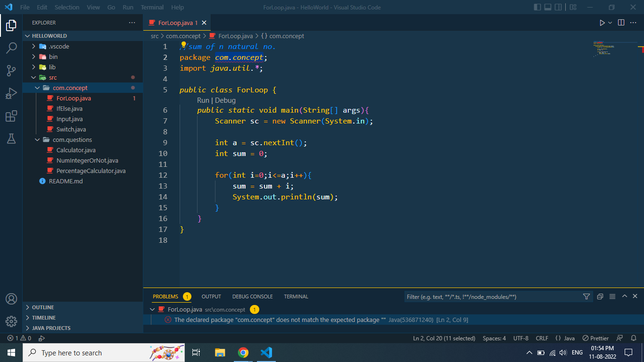Open the Windows Start menu
The width and height of the screenshot is (644, 362).
[x=11, y=353]
